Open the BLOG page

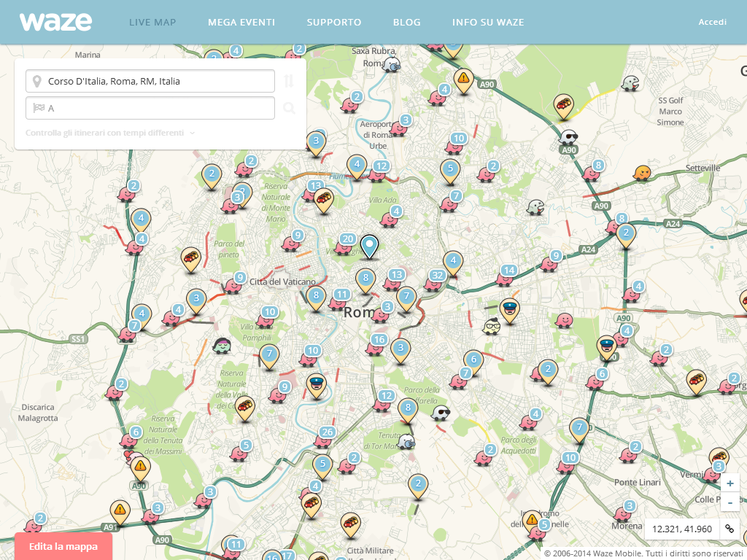click(407, 23)
